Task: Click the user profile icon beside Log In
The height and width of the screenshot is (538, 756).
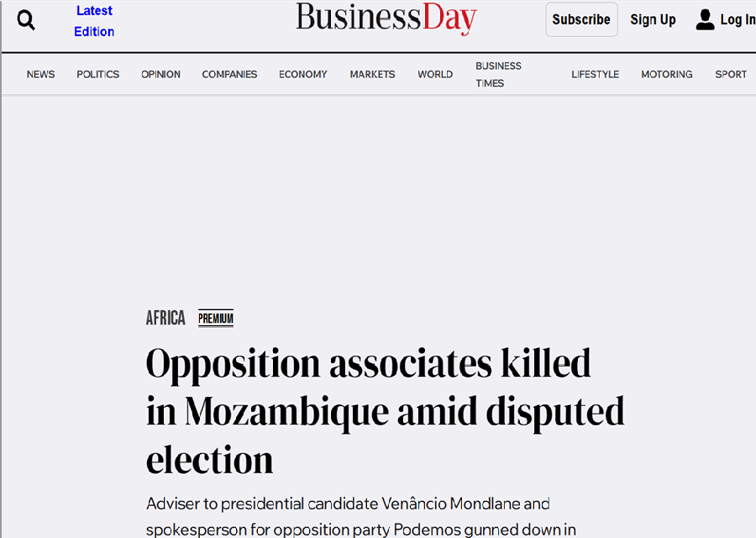Action: point(705,20)
